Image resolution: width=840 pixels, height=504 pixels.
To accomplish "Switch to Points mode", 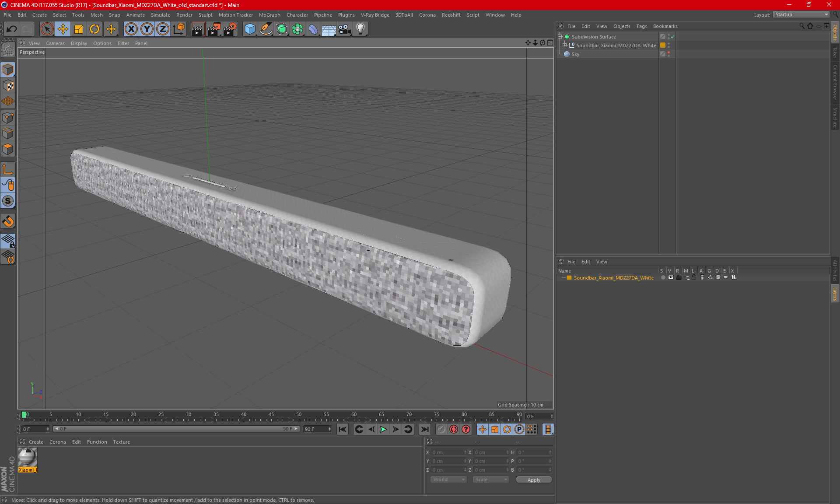I will (8, 118).
